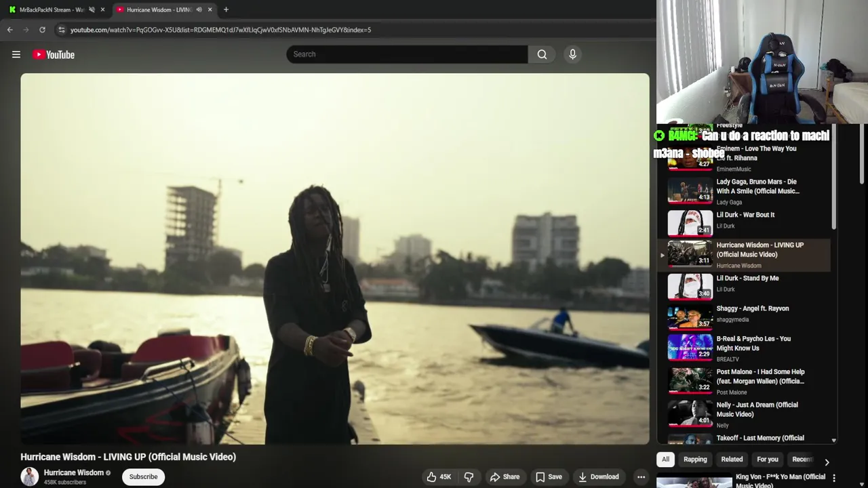This screenshot has height=488, width=868.
Task: Open Lil Durk Stand By Me thumbnail
Action: (x=690, y=286)
